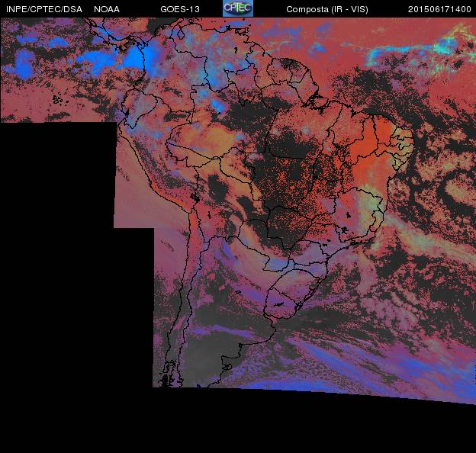This screenshot has height=453, width=476.
Task: Click the GOES-13 satellite label
Action: pos(180,9)
